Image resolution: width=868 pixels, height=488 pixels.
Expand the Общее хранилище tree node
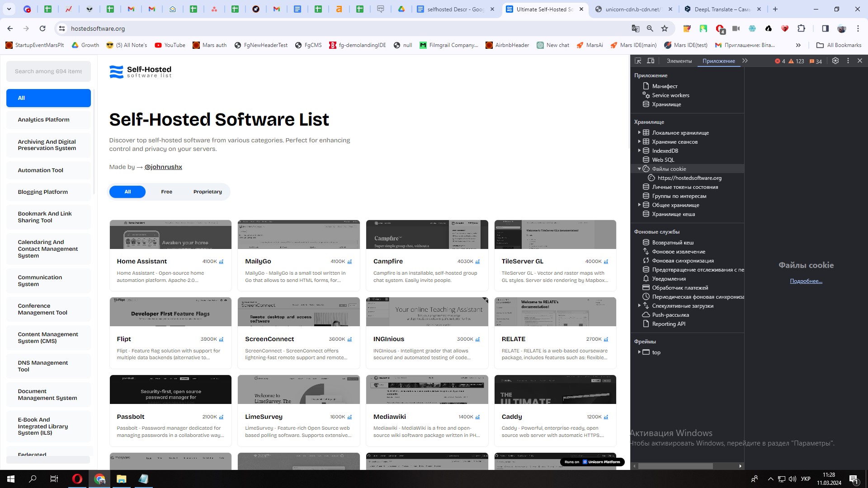point(639,205)
